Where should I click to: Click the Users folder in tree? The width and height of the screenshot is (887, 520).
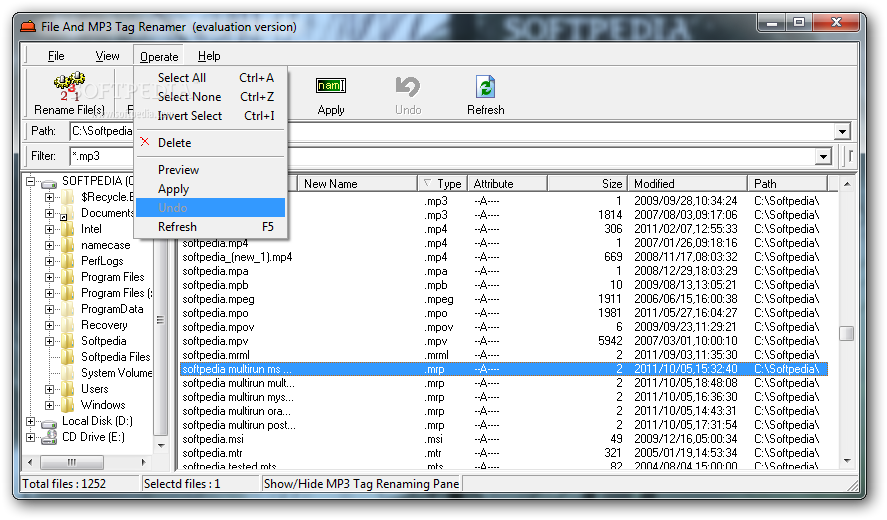point(94,389)
